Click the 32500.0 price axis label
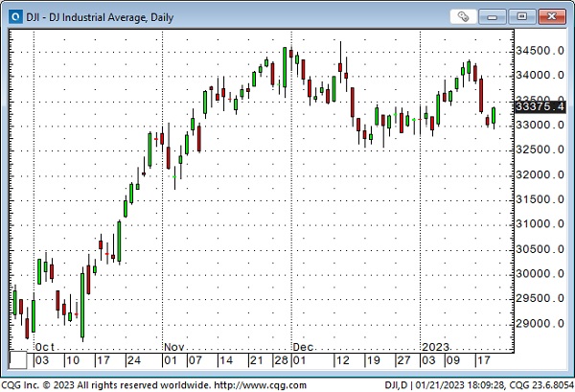 click(540, 150)
